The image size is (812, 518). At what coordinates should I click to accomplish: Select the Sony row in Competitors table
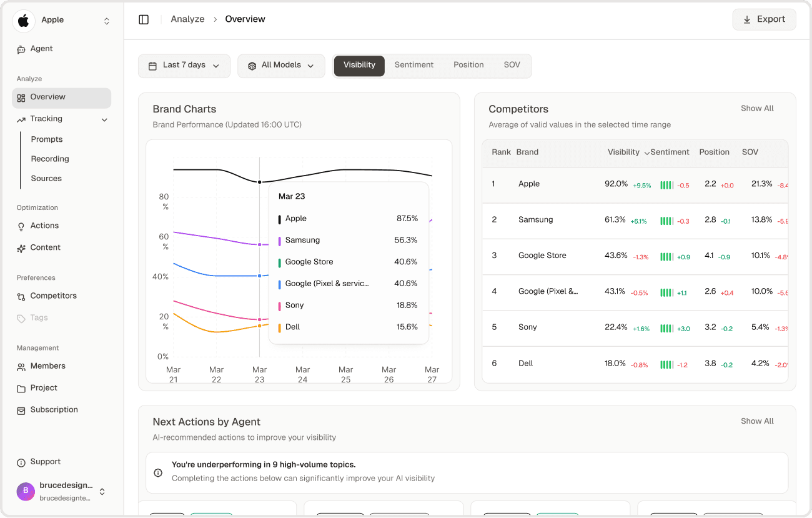click(x=635, y=328)
